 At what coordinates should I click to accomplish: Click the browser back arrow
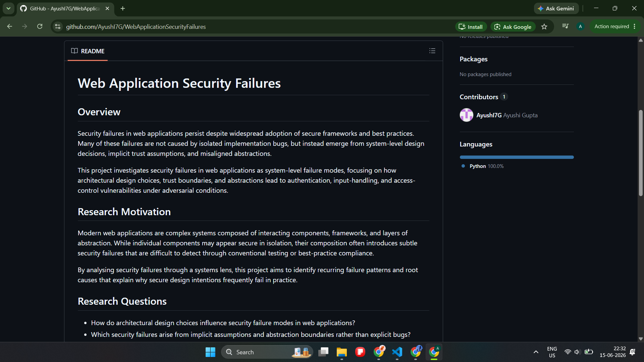[9, 26]
